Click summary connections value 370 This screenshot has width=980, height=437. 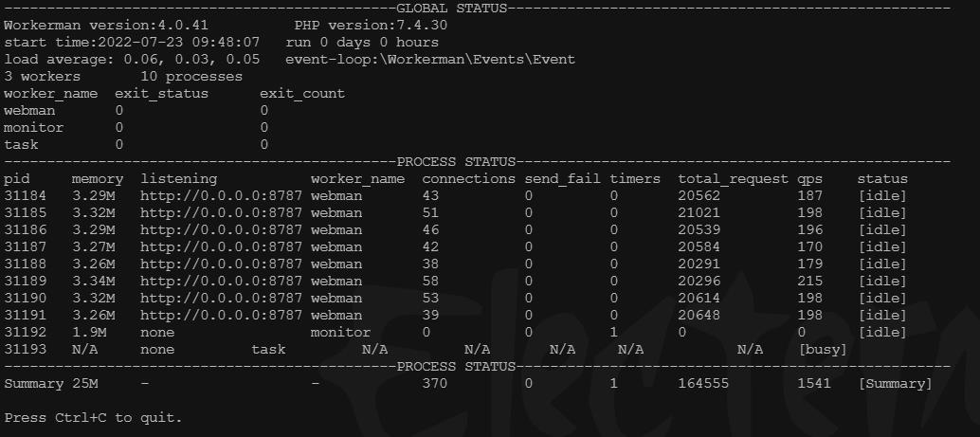(435, 383)
